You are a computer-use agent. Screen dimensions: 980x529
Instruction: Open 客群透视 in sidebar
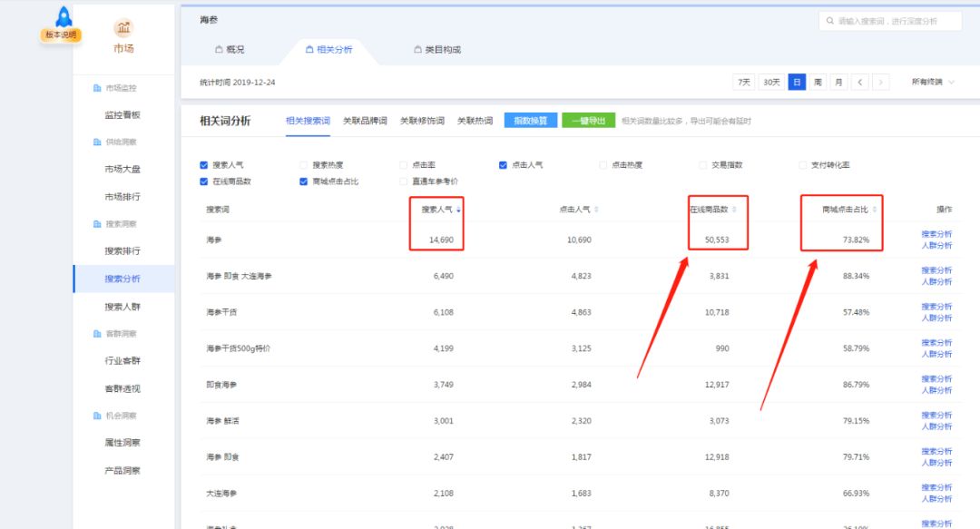(x=122, y=389)
